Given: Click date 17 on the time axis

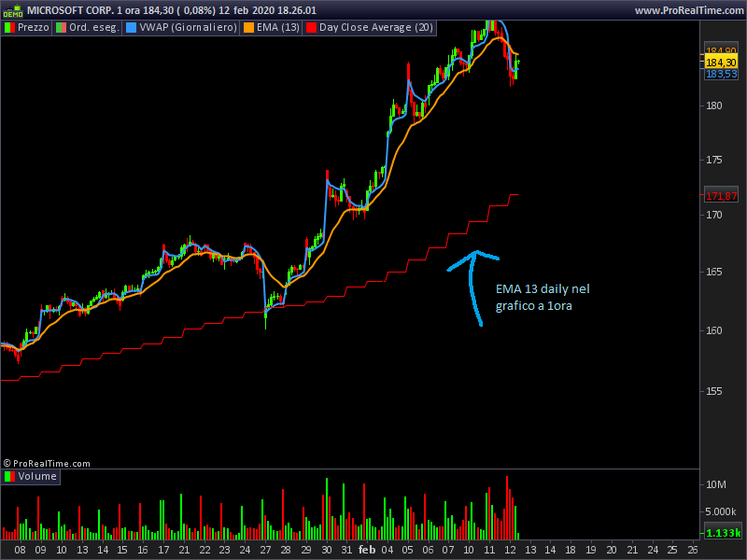Looking at the screenshot, I should point(163,550).
